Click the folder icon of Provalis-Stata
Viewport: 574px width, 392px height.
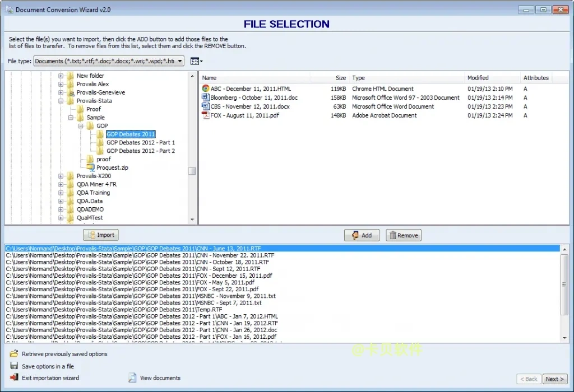coord(70,101)
